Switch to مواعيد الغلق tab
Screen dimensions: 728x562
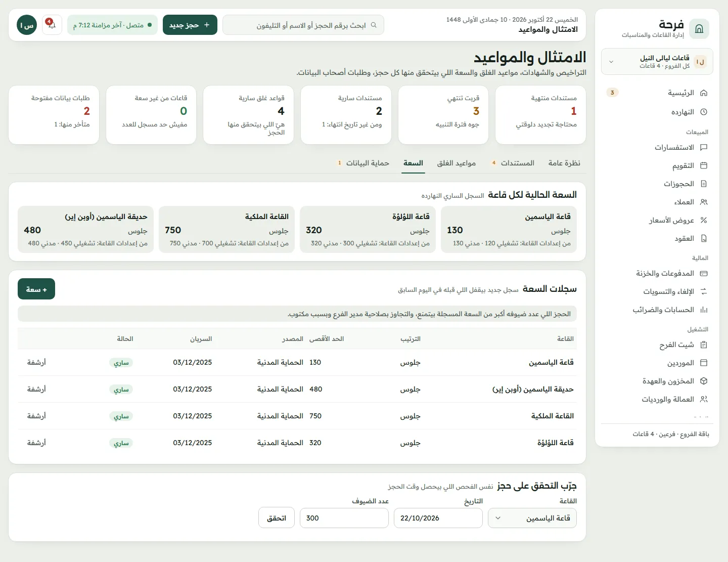click(457, 163)
